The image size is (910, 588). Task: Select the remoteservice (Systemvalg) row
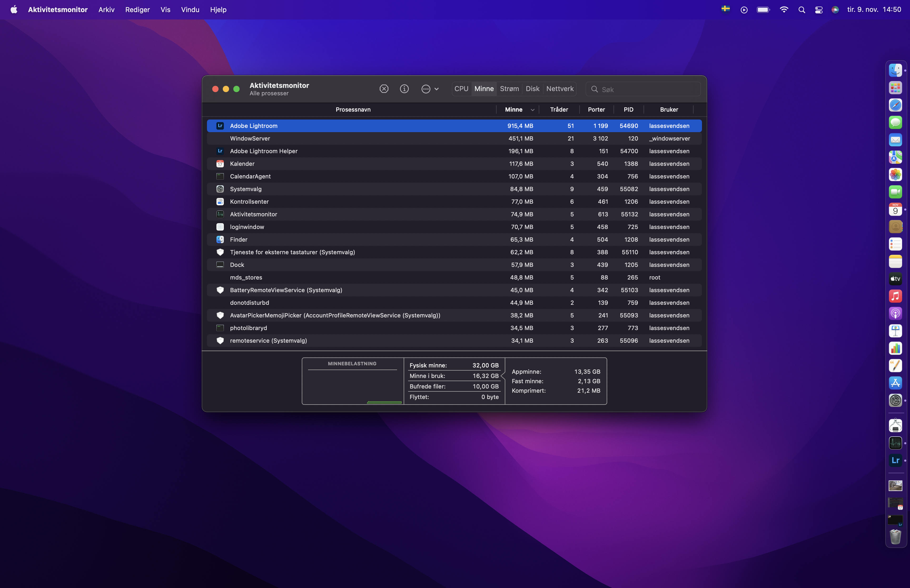click(x=454, y=340)
